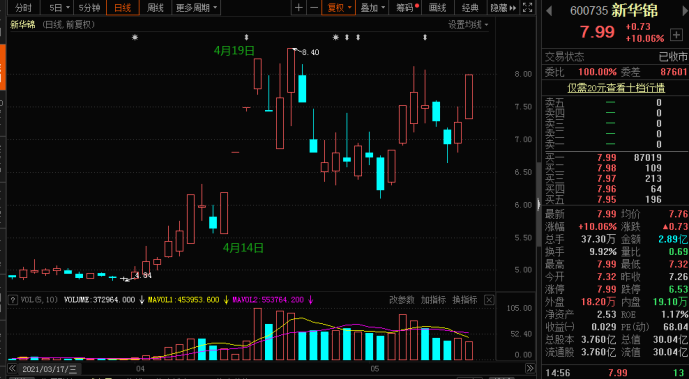
Task: Switch to 周线 weekly tab
Action: tap(155, 7)
